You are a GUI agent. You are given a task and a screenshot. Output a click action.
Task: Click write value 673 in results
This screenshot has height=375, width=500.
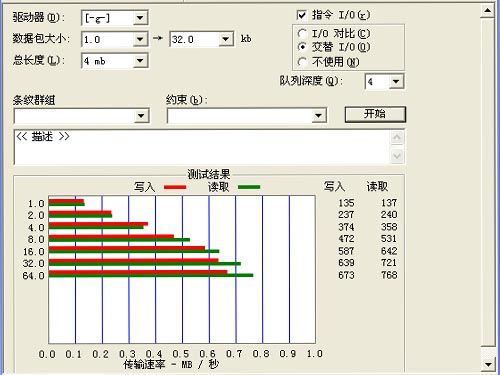(346, 275)
